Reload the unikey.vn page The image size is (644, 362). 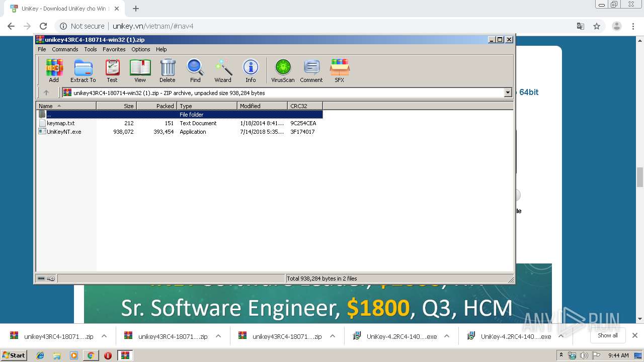[x=43, y=26]
